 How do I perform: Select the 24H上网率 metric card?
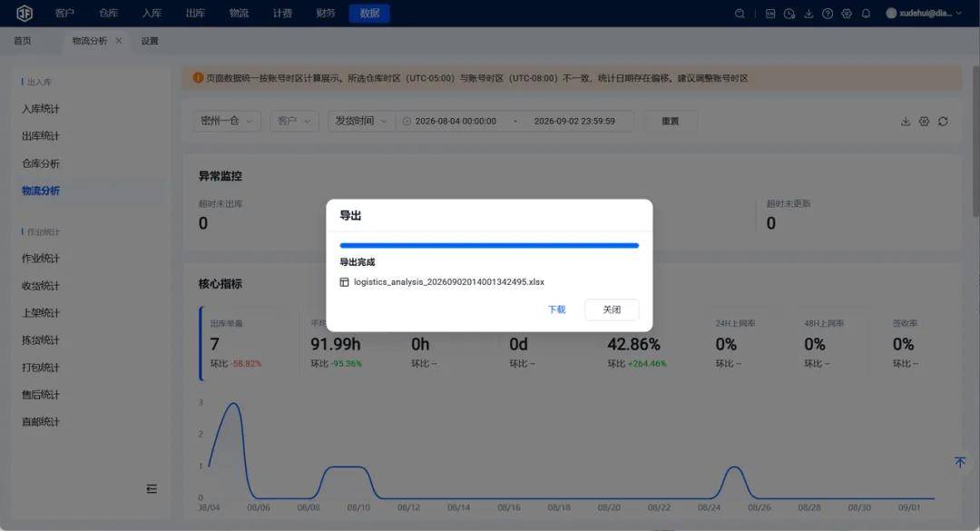pyautogui.click(x=747, y=343)
